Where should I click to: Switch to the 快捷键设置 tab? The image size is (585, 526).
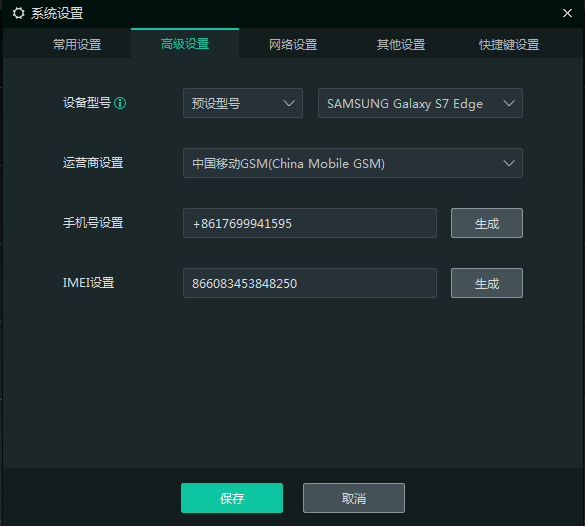pos(509,44)
